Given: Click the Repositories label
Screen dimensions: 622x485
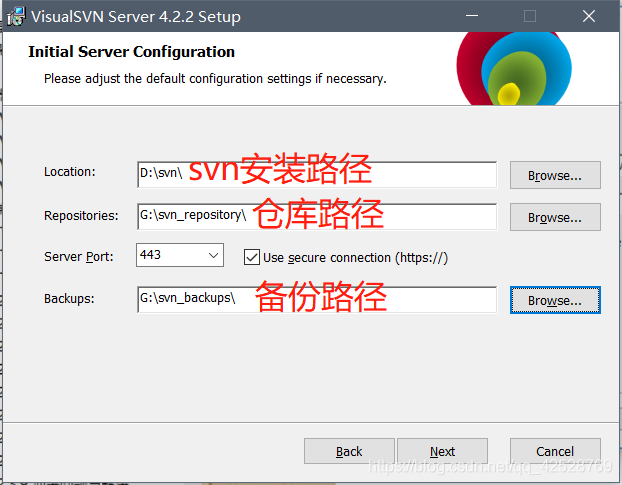Looking at the screenshot, I should coord(81,215).
